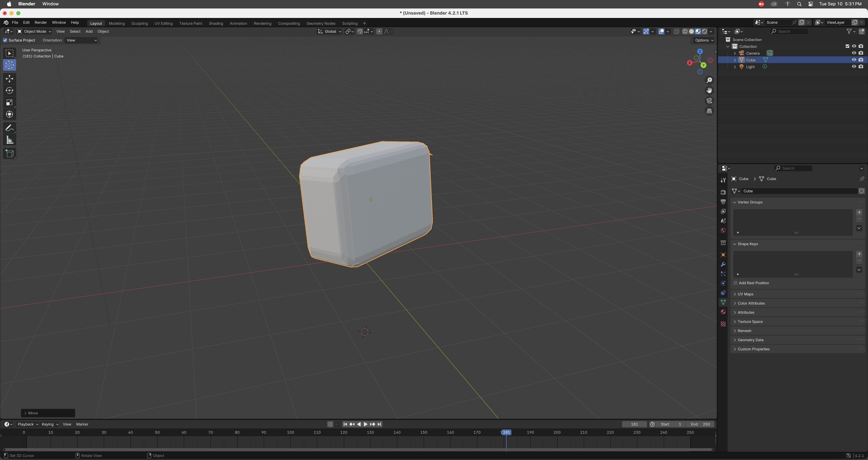Screen dimensions: 868x460
Task: Toggle camera view in viewport
Action: point(709,101)
